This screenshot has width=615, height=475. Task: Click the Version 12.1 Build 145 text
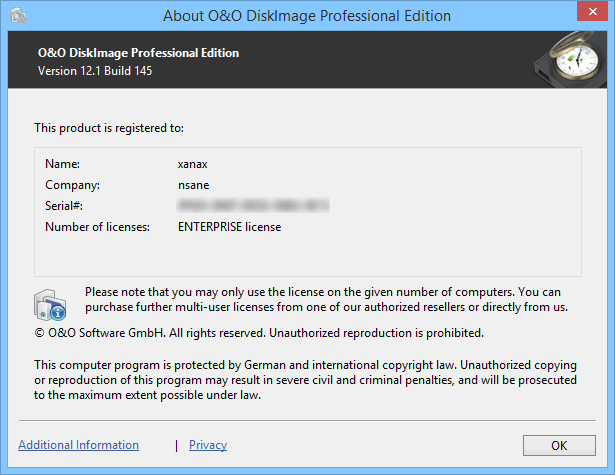click(95, 71)
